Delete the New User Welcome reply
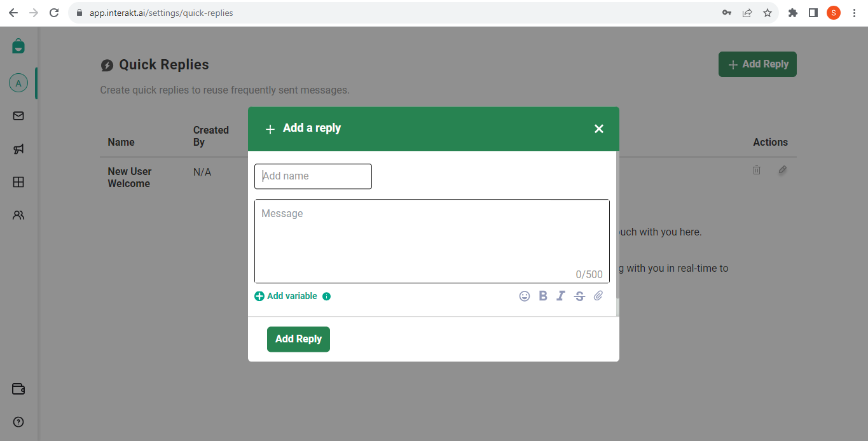 pyautogui.click(x=757, y=170)
